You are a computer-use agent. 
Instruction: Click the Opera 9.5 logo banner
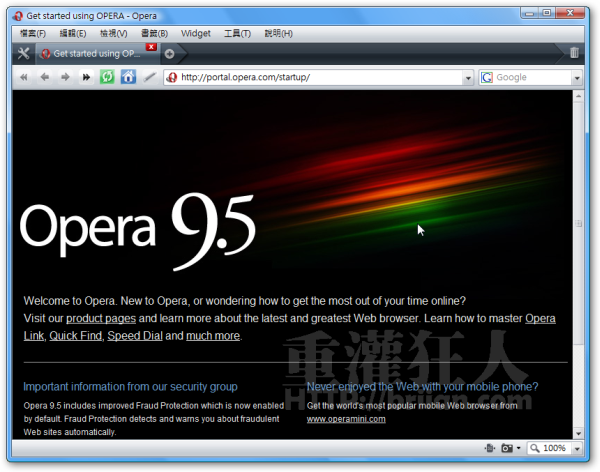click(138, 231)
